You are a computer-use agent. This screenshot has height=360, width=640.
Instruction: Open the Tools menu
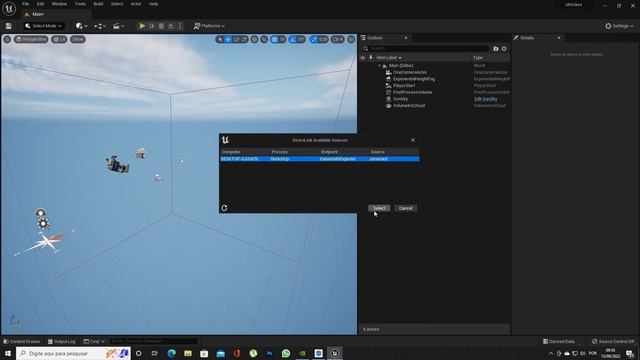coord(80,4)
